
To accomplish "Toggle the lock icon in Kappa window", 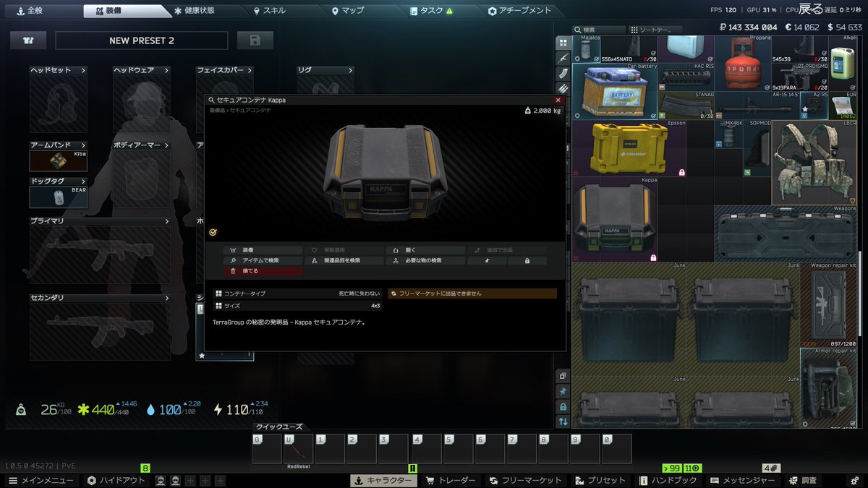I will tap(527, 260).
